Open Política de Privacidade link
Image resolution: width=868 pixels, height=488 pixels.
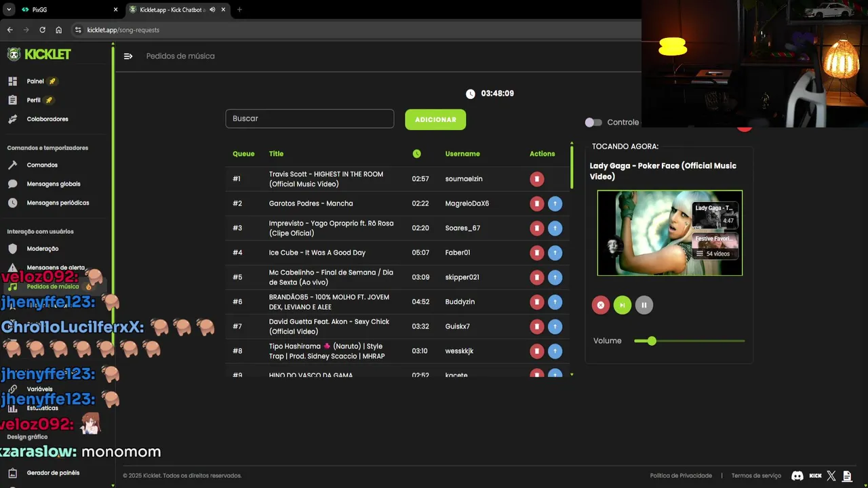681,476
